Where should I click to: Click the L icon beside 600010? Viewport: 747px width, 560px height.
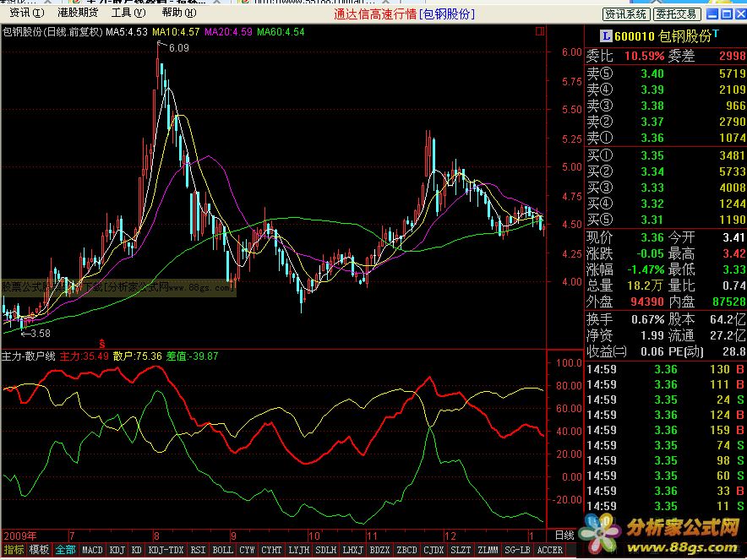[x=606, y=35]
